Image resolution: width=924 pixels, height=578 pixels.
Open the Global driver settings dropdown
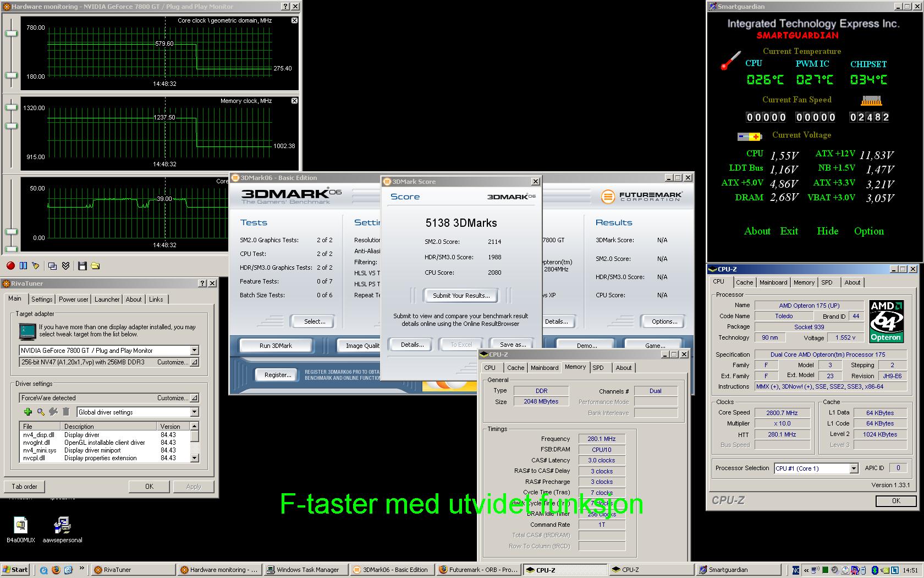194,412
